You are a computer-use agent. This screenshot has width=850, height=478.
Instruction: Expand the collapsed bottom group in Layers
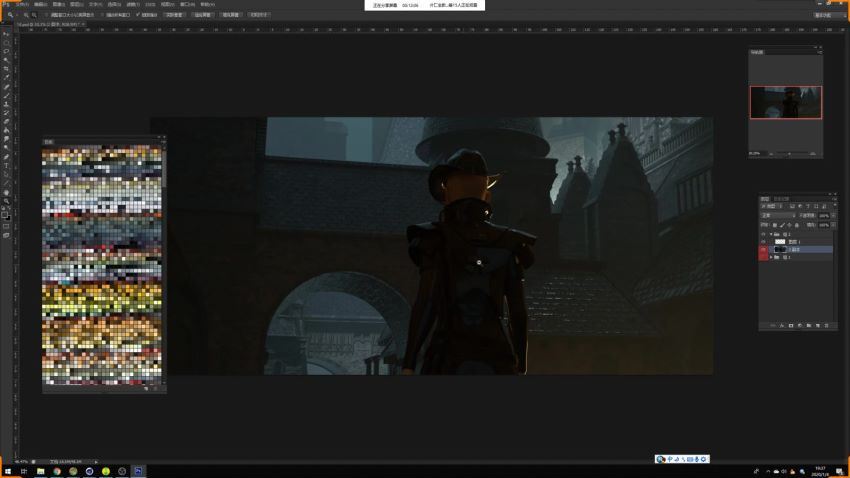(x=771, y=257)
